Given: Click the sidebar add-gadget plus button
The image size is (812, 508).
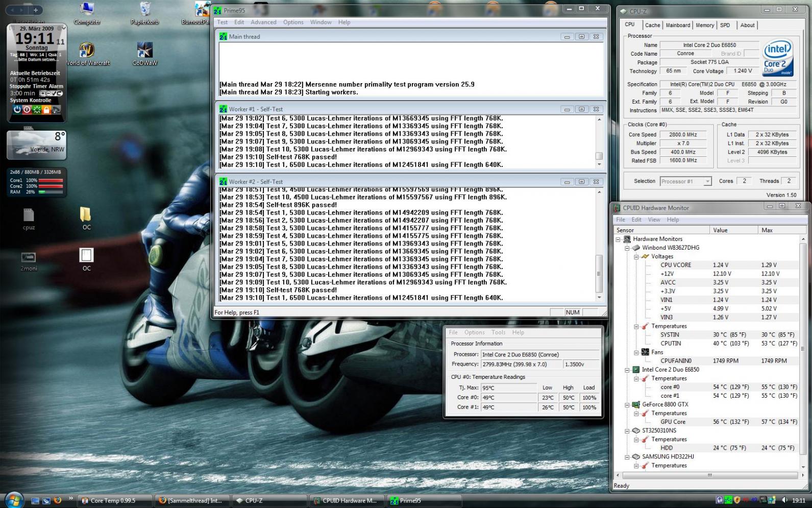Looking at the screenshot, I should (36, 10).
